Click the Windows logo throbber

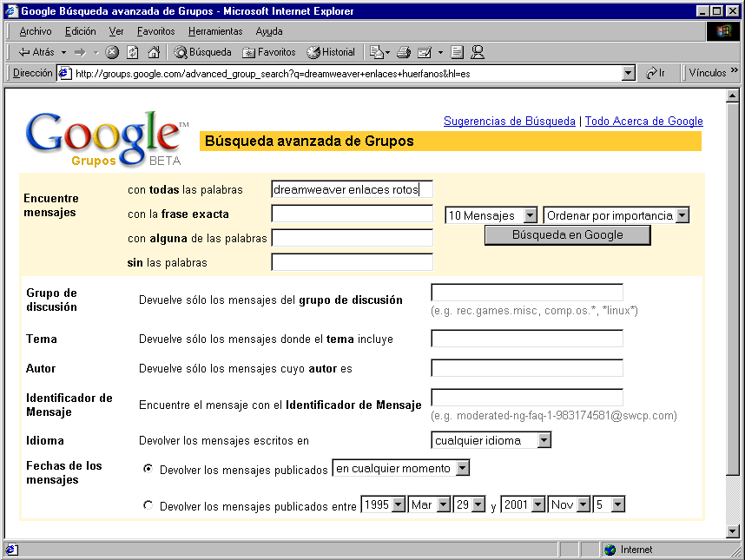pyautogui.click(x=723, y=31)
